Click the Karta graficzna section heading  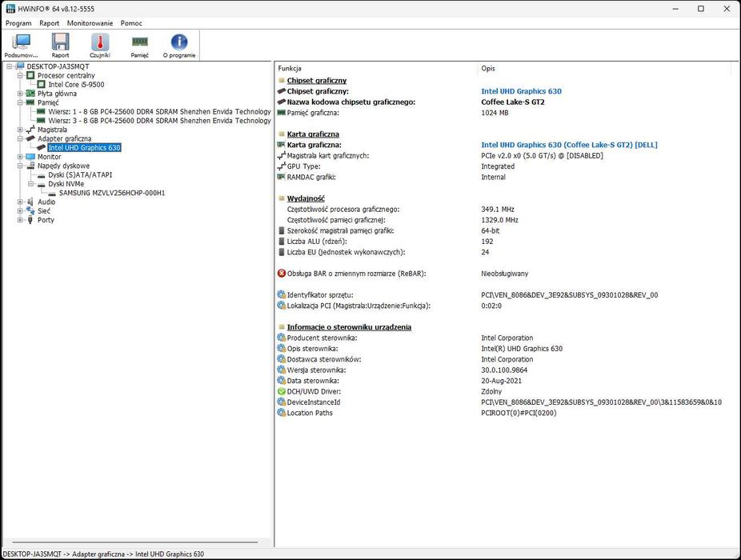(313, 134)
